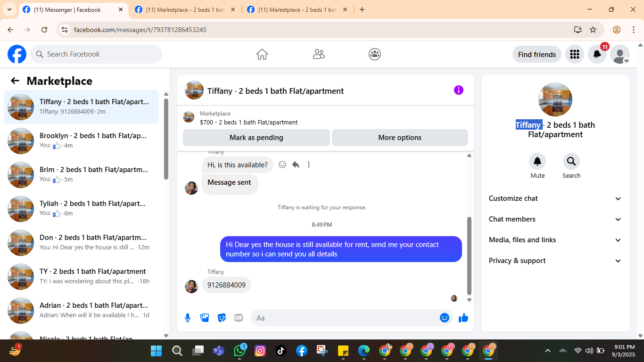
Task: Bookmark this page with the star icon
Action: (593, 30)
